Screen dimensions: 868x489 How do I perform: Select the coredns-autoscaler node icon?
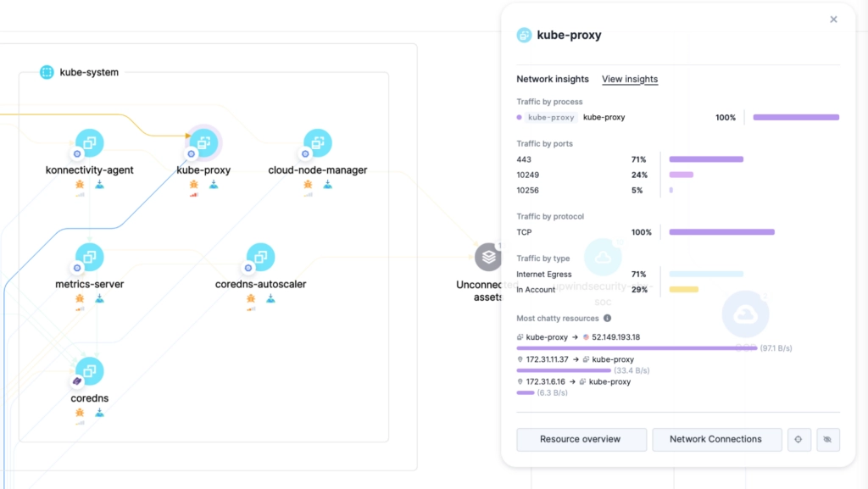(261, 257)
